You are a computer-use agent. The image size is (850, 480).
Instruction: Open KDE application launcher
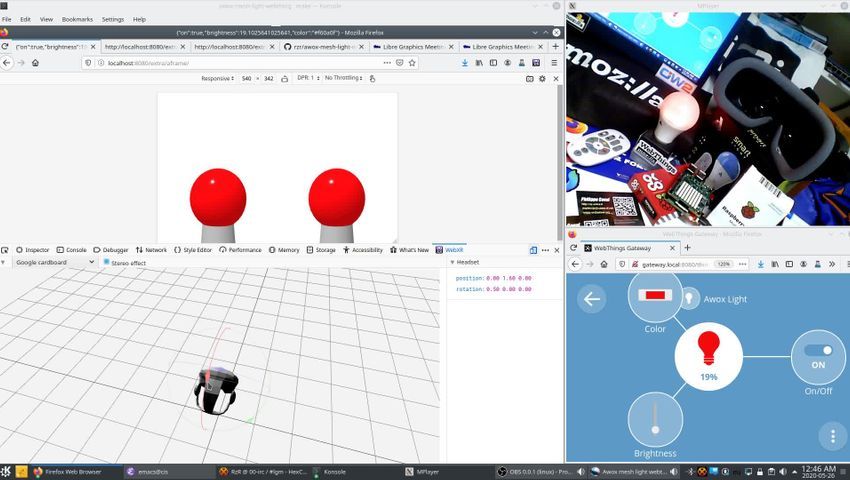5,471
